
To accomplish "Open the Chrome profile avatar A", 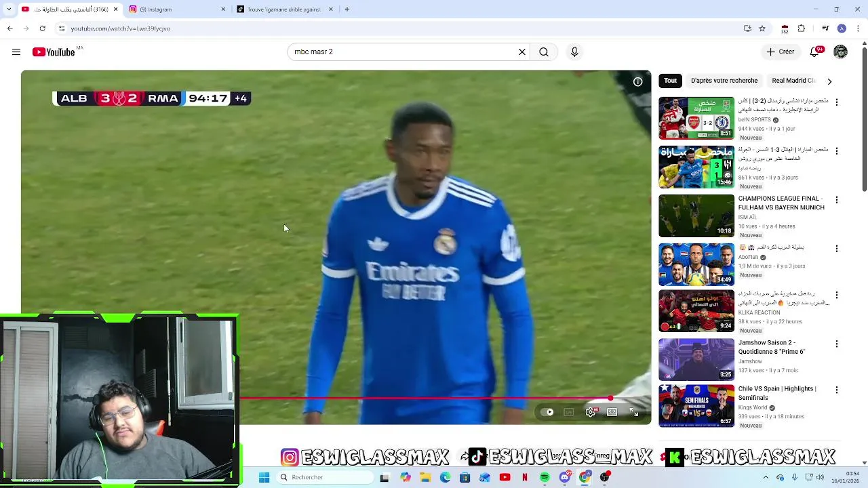I will 842,28.
